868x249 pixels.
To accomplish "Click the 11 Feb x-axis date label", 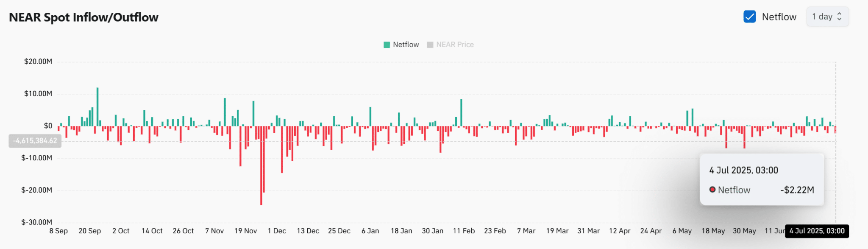I will click(464, 231).
